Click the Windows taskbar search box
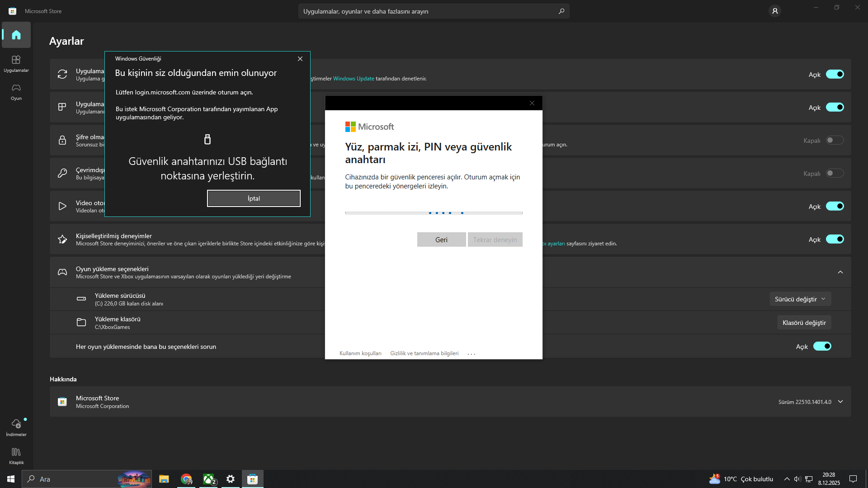Viewport: 868px width, 488px height. pos(87,479)
